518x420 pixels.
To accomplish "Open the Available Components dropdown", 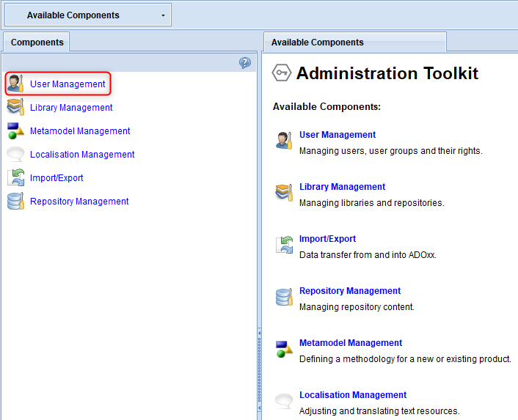I will [88, 15].
